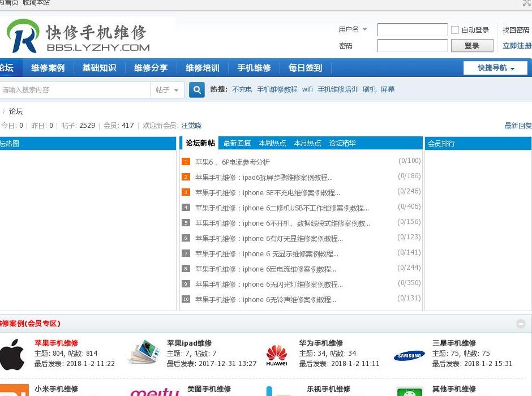Toggle the 自动登录 checkbox

coord(455,30)
